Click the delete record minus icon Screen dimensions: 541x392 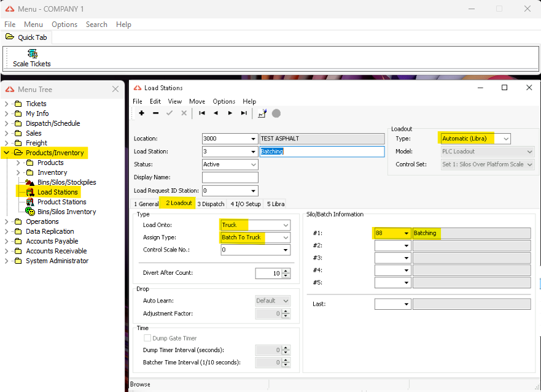(155, 113)
